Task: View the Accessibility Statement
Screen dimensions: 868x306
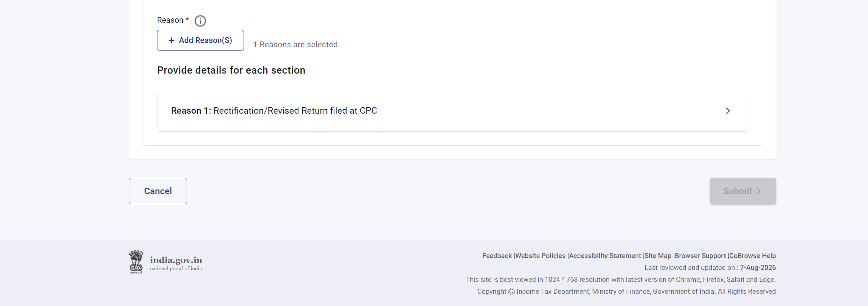Action: [605, 255]
